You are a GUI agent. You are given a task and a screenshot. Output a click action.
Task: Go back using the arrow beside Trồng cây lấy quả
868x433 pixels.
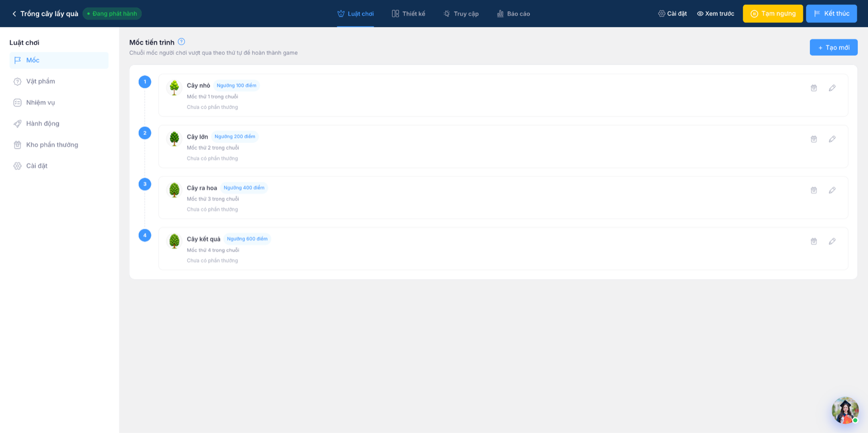point(14,14)
